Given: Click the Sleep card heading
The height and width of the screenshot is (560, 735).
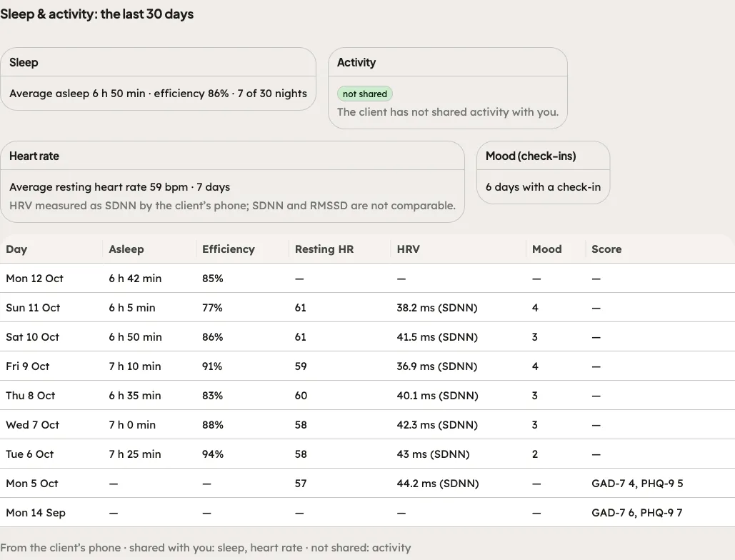Looking at the screenshot, I should (24, 62).
